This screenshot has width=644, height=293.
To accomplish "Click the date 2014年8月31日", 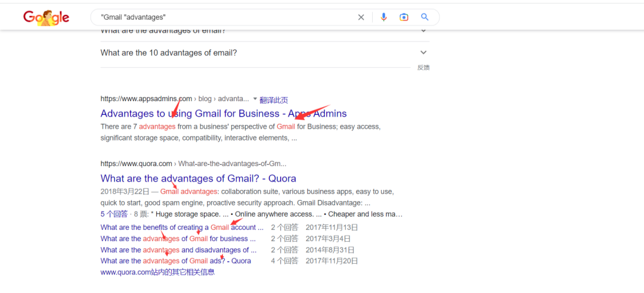I will point(330,250).
